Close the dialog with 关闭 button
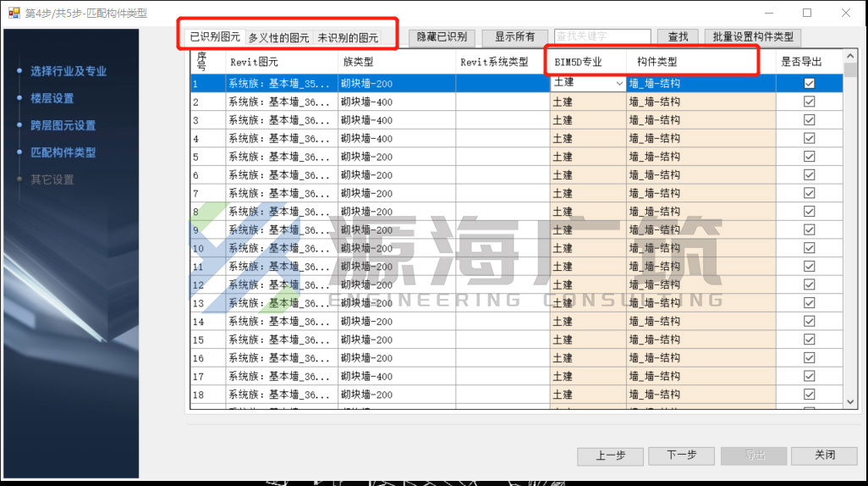868x486 pixels. click(824, 456)
